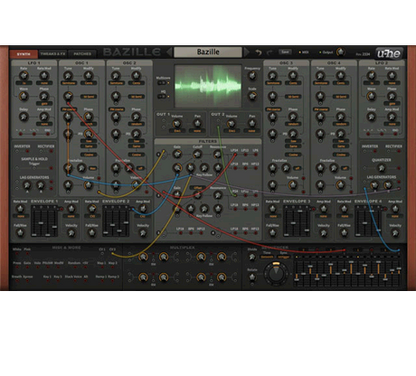Click the Quantizer knob
Image resolution: width=416 pixels, height=376 pixels.
(381, 168)
